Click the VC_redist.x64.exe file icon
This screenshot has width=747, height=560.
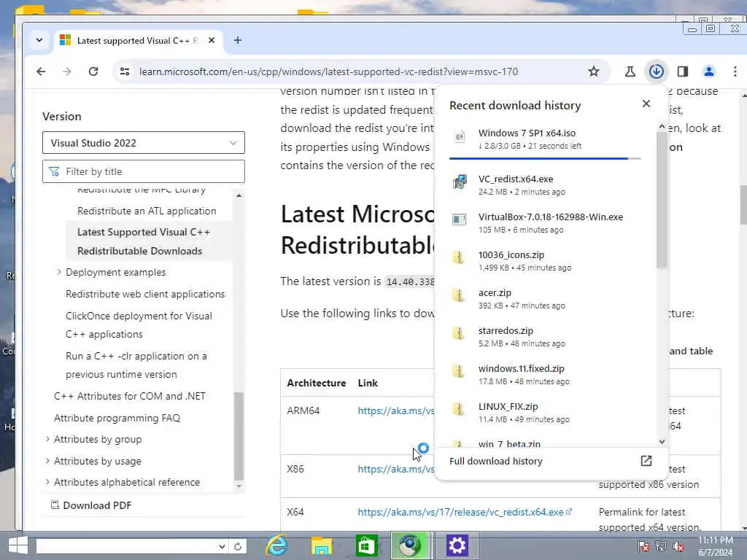(460, 182)
